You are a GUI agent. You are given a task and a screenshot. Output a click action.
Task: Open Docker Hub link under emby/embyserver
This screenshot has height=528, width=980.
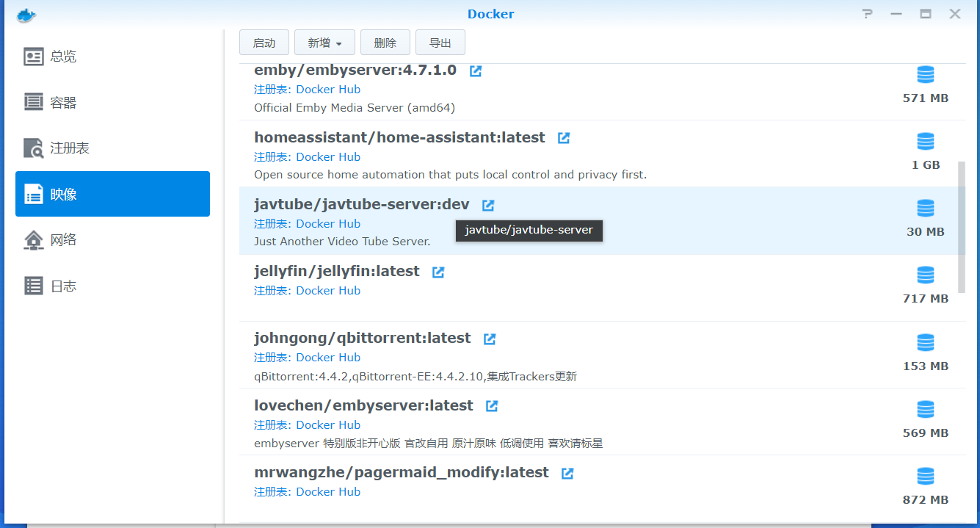[328, 90]
